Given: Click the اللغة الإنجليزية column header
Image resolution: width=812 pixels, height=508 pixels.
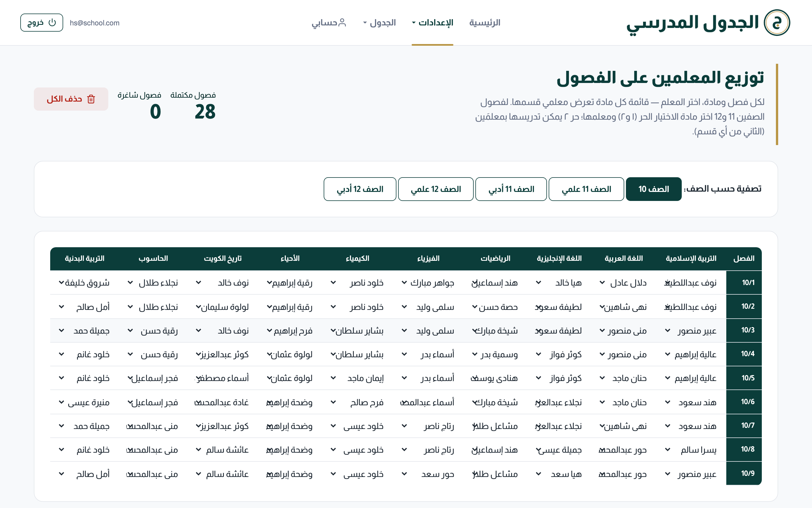Looking at the screenshot, I should point(559,258).
